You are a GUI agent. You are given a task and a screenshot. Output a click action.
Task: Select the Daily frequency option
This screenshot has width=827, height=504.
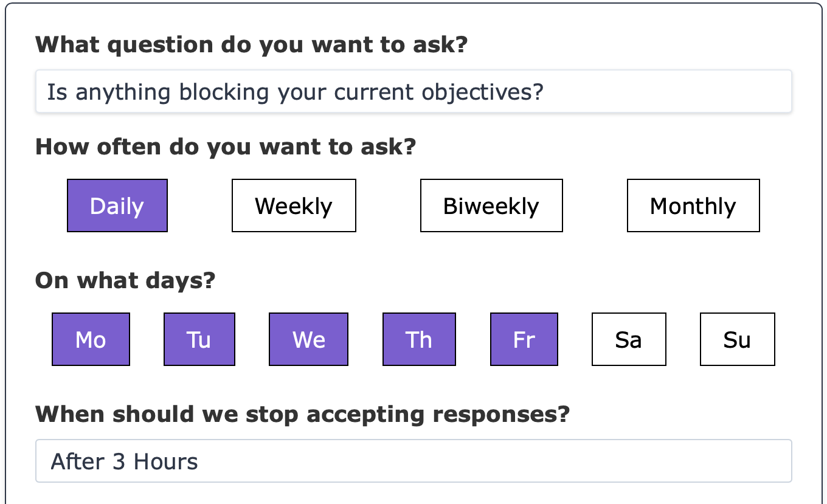[117, 205]
